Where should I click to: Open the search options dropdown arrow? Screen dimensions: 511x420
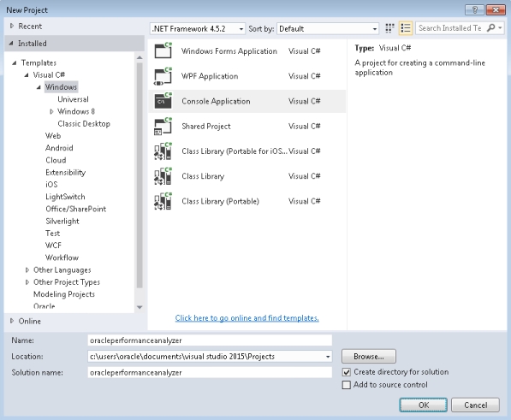pos(500,28)
